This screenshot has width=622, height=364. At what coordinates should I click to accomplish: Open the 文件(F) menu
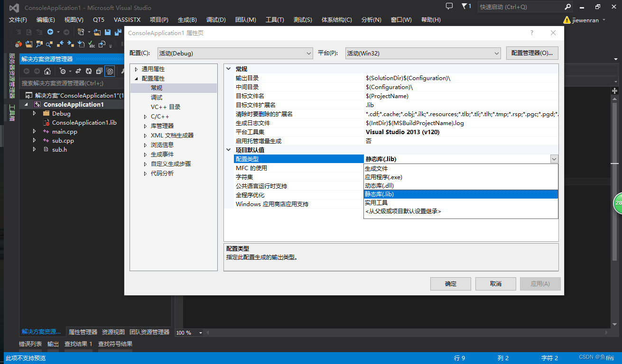coord(18,19)
